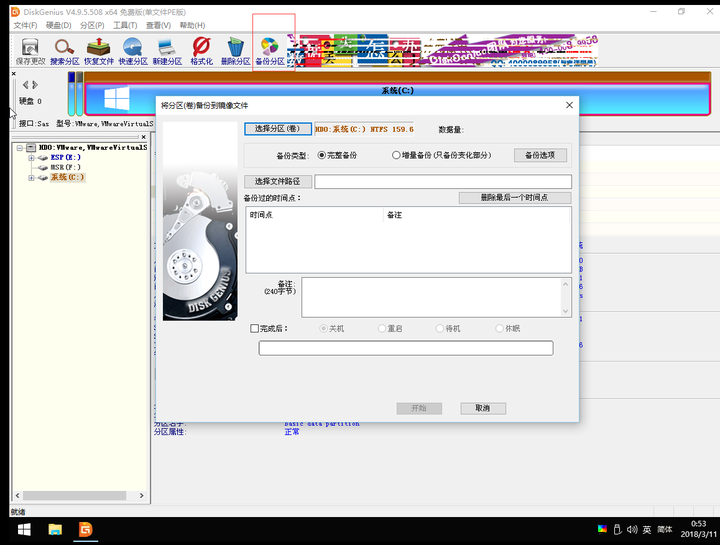This screenshot has height=545, width=720.
Task: Select ESP (E:) label in the tree
Action: [x=65, y=157]
